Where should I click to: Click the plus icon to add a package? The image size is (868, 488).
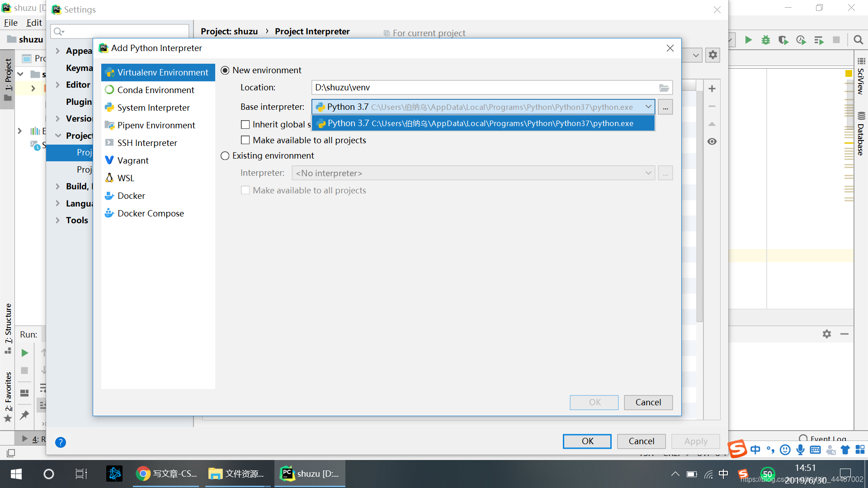tap(712, 89)
